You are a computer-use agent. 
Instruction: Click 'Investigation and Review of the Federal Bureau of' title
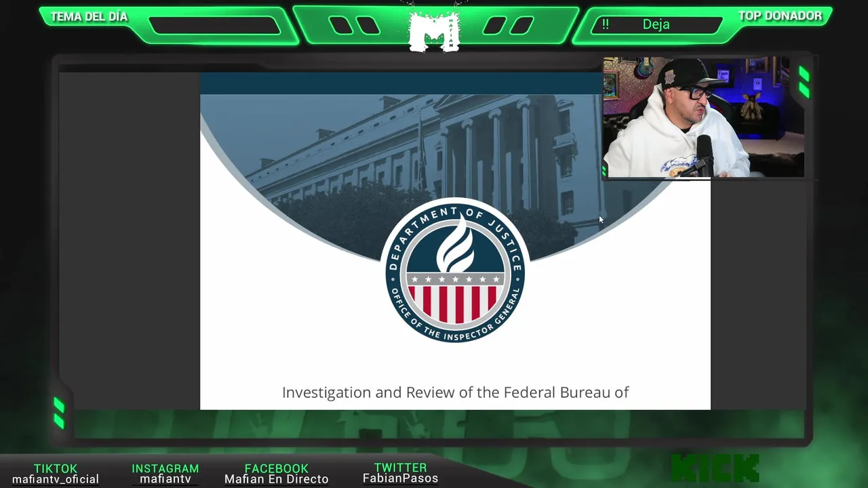tap(456, 392)
